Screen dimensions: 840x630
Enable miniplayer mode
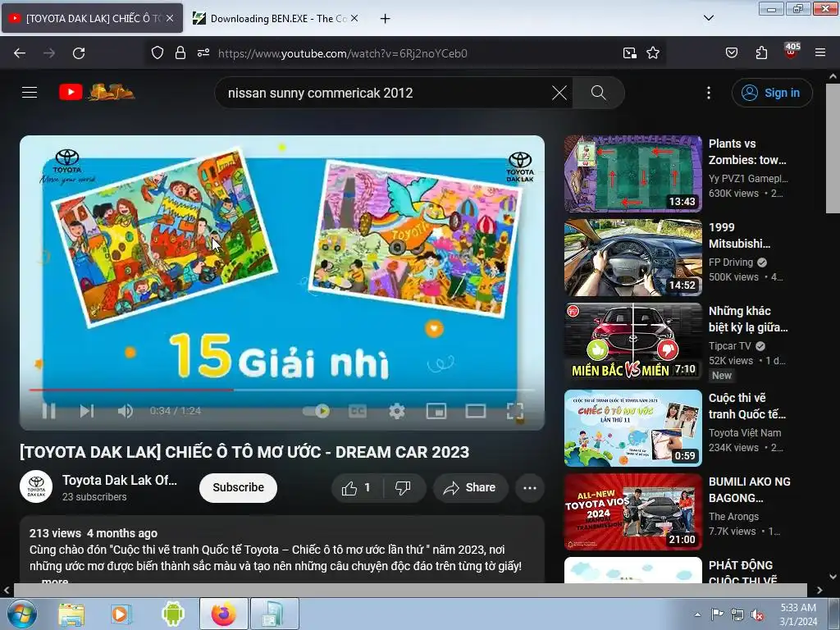(436, 411)
